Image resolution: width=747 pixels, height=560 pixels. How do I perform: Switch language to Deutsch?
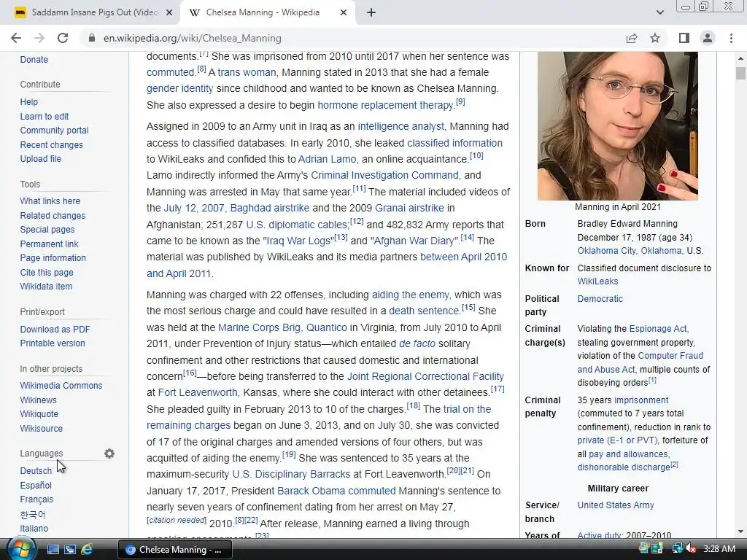pos(36,470)
